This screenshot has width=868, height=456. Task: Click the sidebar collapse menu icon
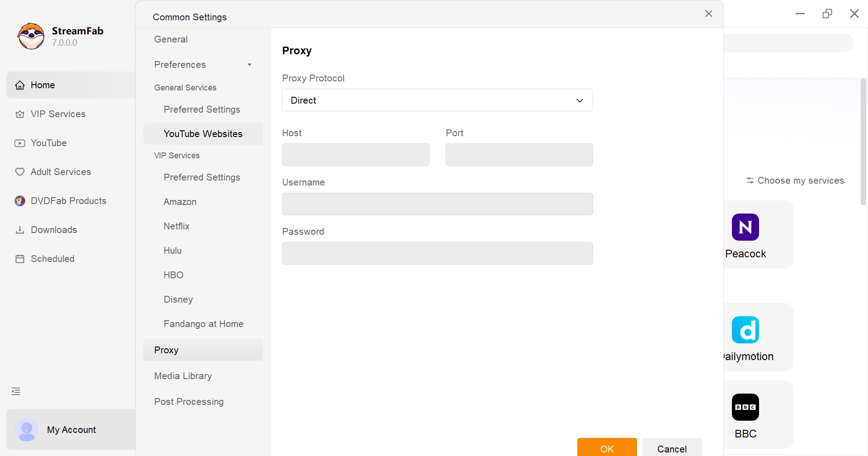tap(16, 391)
